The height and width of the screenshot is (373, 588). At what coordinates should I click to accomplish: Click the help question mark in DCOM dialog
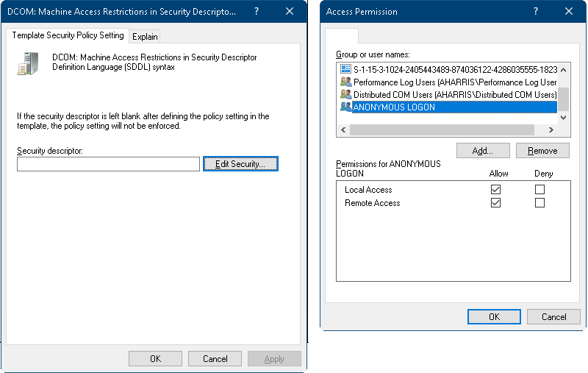click(256, 12)
